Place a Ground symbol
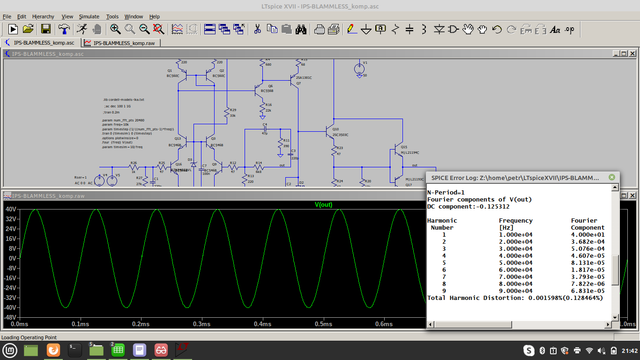The image size is (640, 360). click(x=366, y=29)
